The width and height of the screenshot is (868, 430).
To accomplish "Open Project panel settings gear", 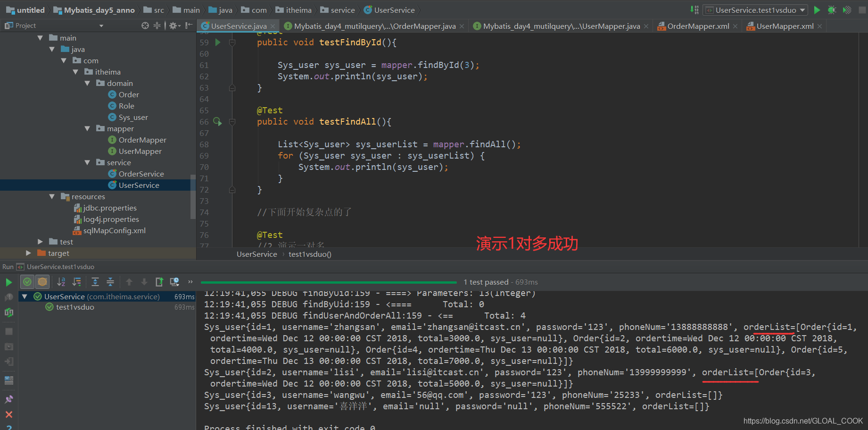I will click(x=174, y=25).
